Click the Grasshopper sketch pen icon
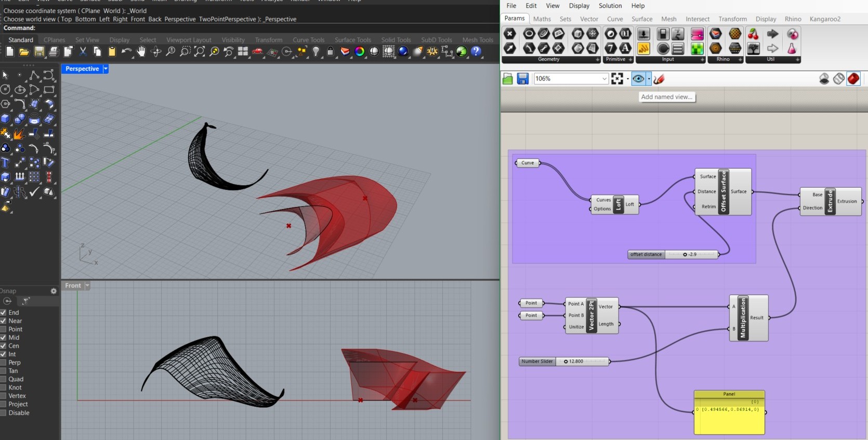 tap(659, 79)
